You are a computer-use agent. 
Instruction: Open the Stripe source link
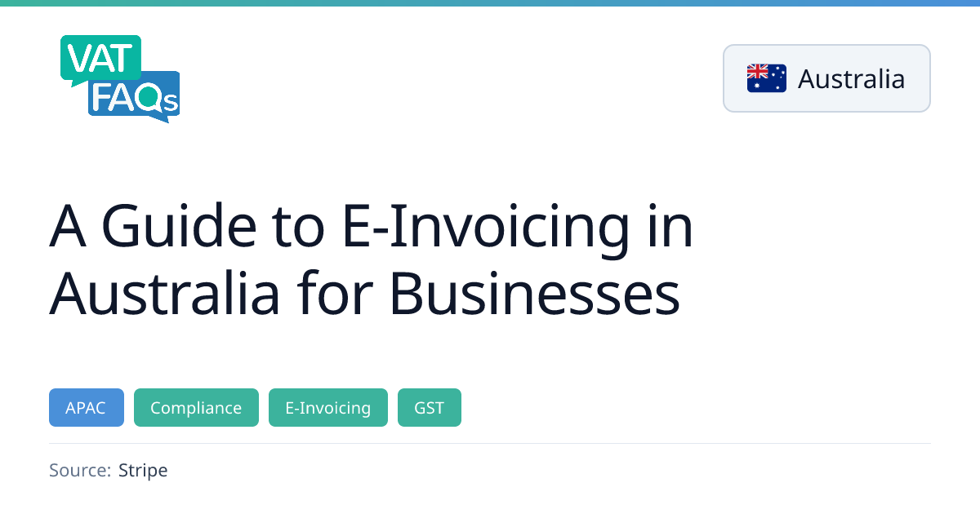coord(143,471)
